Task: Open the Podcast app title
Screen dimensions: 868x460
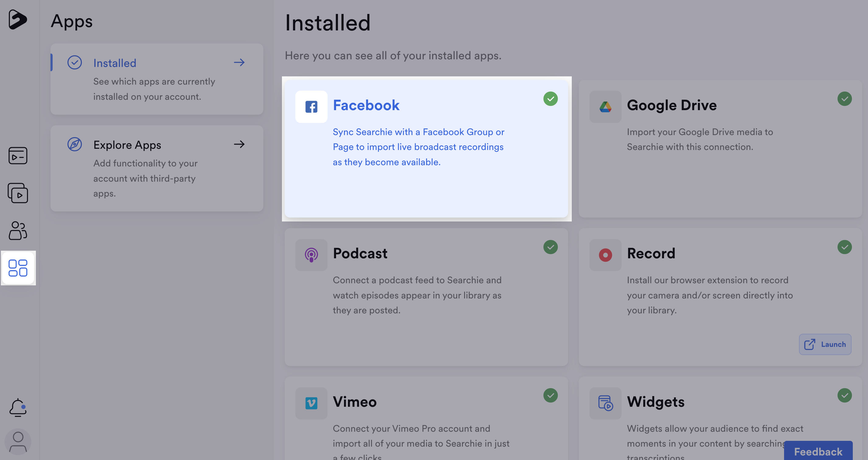Action: [x=360, y=253]
